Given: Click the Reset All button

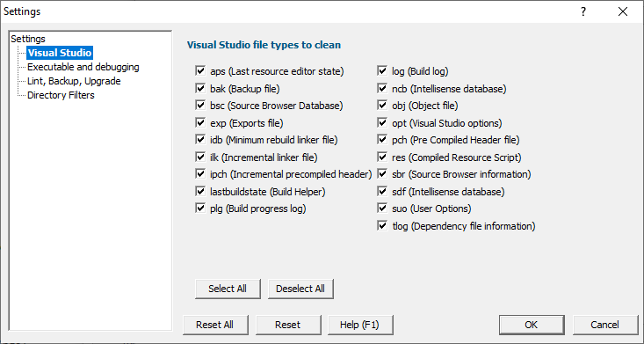Looking at the screenshot, I should 214,325.
